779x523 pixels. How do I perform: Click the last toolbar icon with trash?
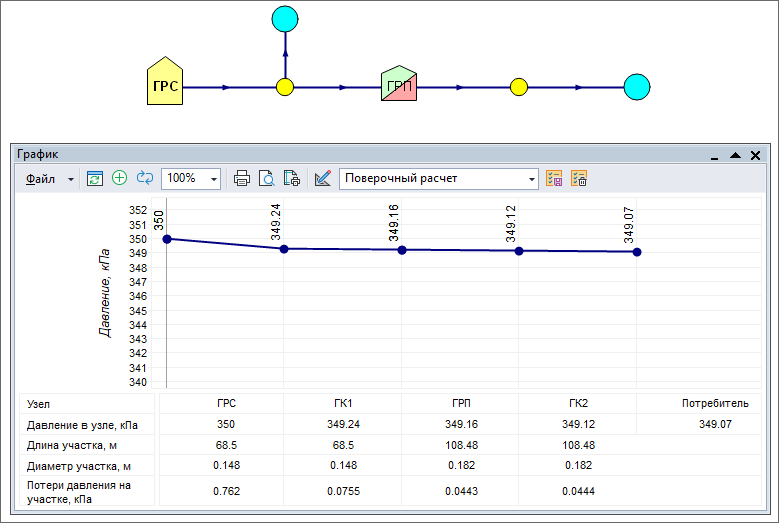pyautogui.click(x=579, y=178)
